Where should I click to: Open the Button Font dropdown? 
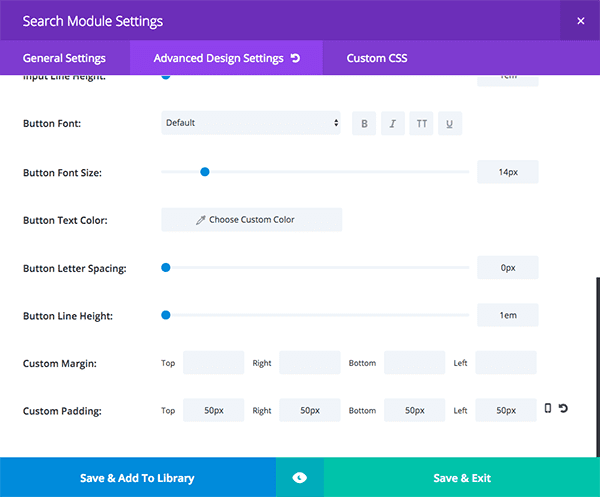tap(251, 123)
